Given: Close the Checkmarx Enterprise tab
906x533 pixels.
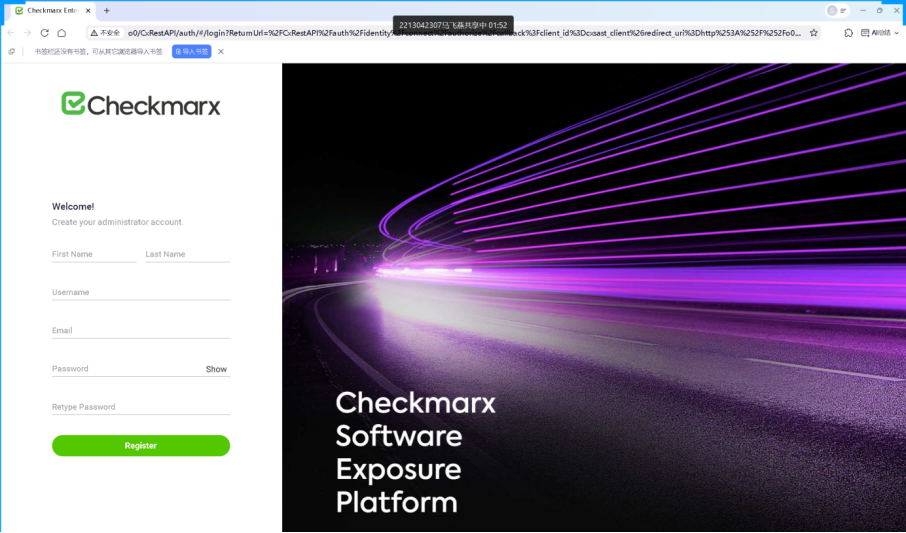Looking at the screenshot, I should pyautogui.click(x=88, y=10).
